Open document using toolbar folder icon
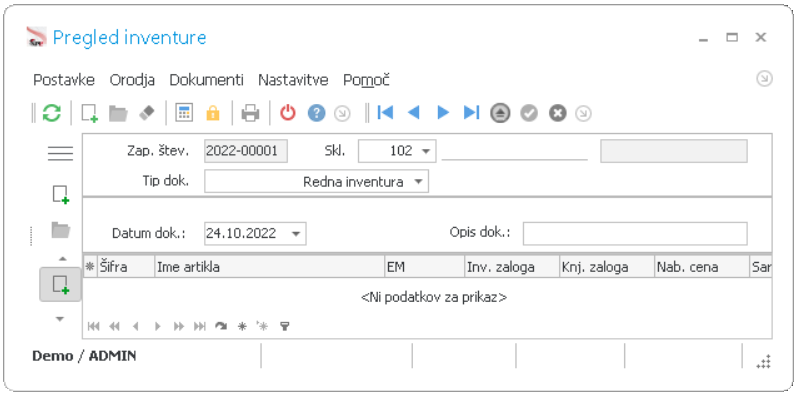 [118, 113]
